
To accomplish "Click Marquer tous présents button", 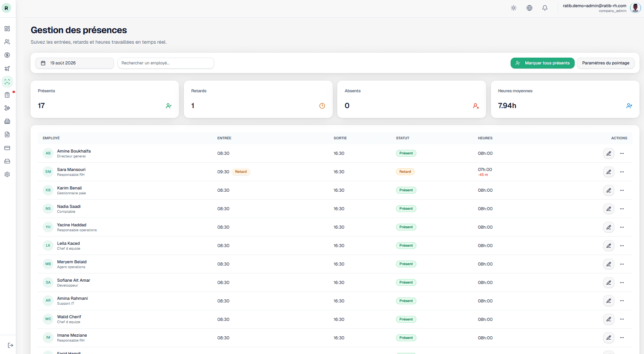I will click(x=543, y=63).
